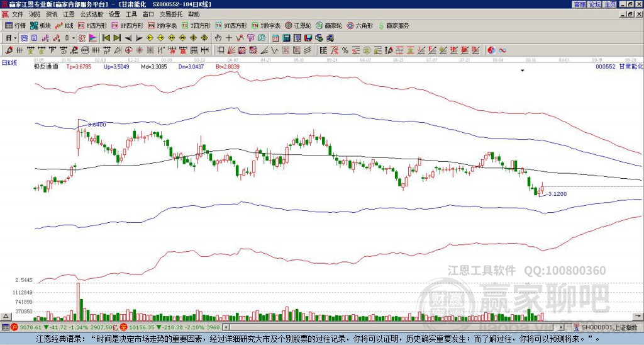Click the 000552 甘肃能化 stock label
The width and height of the screenshot is (644, 345).
(619, 66)
